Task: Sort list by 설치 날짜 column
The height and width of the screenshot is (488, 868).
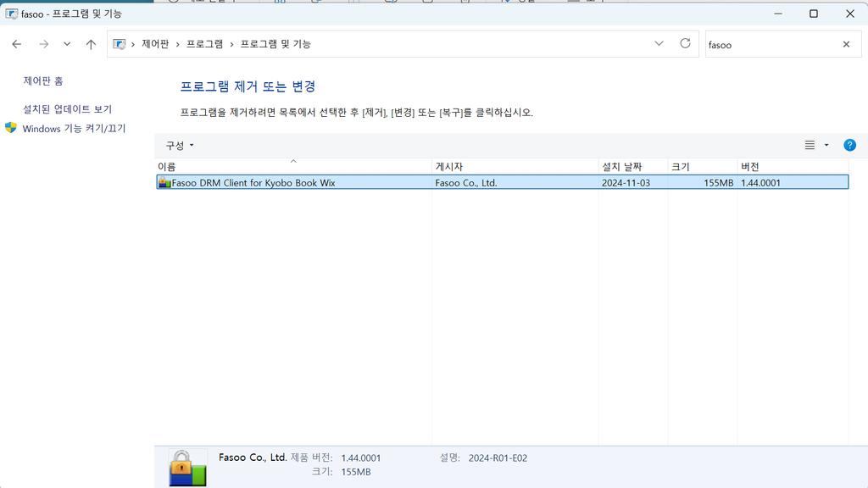Action: 632,167
